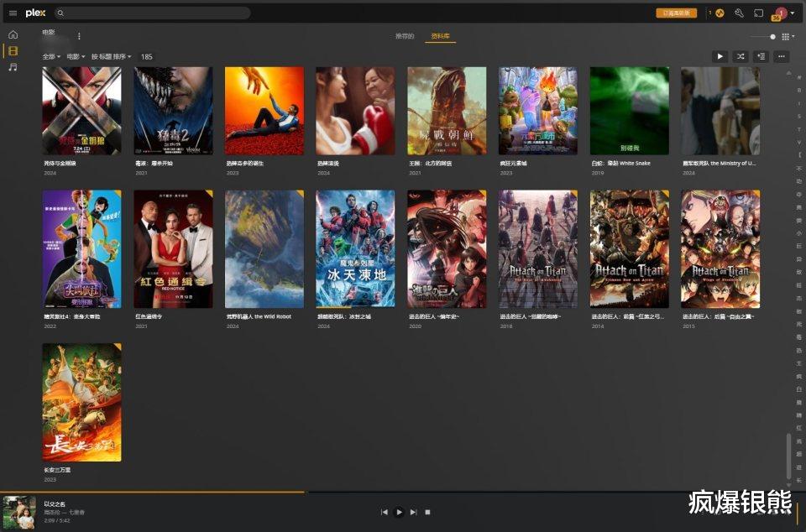The height and width of the screenshot is (532, 806).
Task: Click the now-playing artist and album line
Action: [x=65, y=513]
